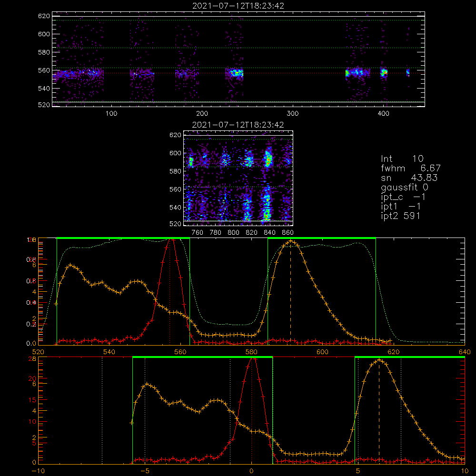Click the thick green bar above the upper-right profile window
The width and height of the screenshot is (476, 476).
coord(322,238)
